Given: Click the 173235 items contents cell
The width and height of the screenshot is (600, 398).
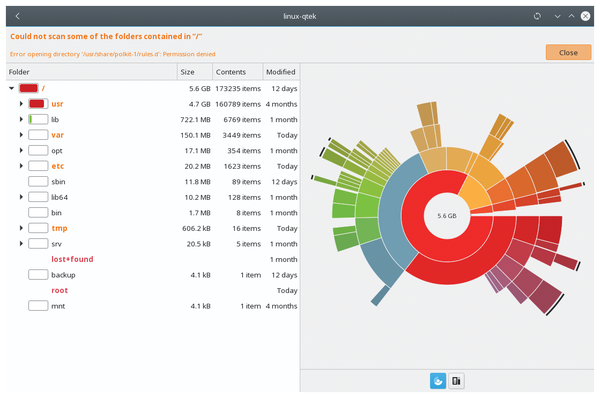Looking at the screenshot, I should 238,88.
